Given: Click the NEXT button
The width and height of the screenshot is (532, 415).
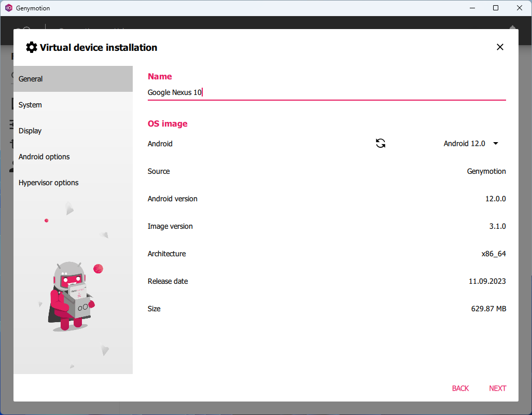Looking at the screenshot, I should tap(497, 388).
